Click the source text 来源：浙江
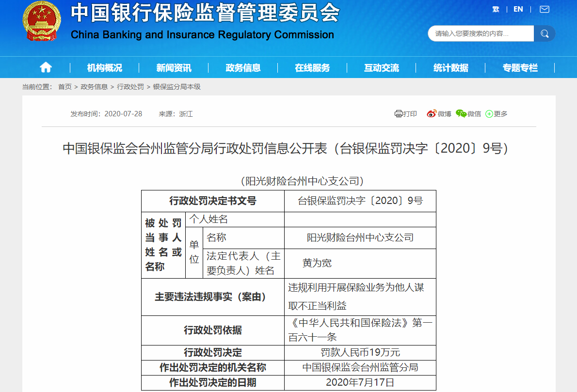Viewport: 577px width, 392px height. coord(176,114)
